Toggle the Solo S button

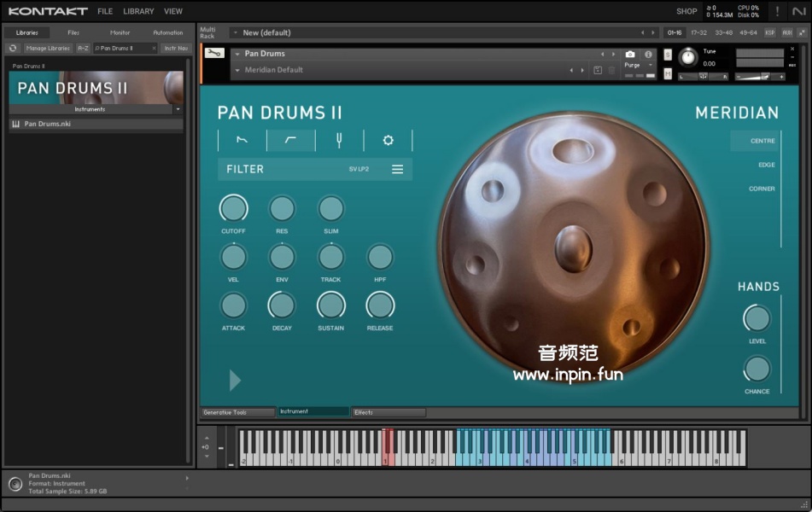(668, 55)
